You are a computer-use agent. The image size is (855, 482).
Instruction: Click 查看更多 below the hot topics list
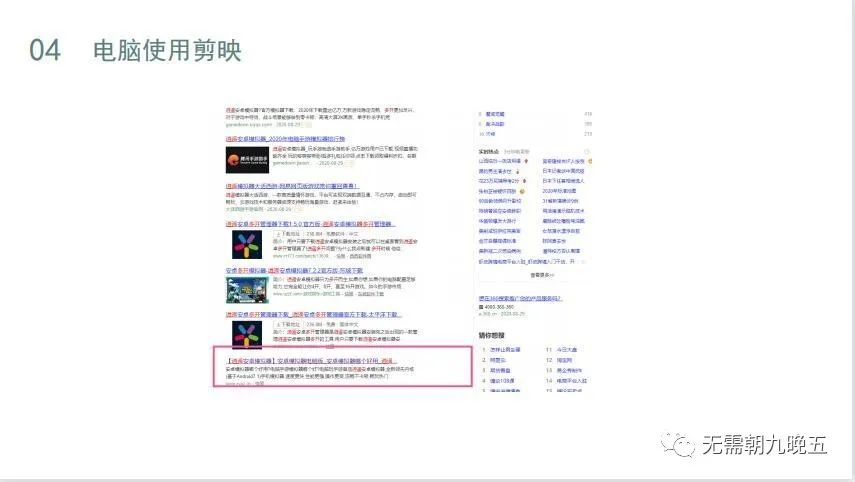(x=541, y=275)
